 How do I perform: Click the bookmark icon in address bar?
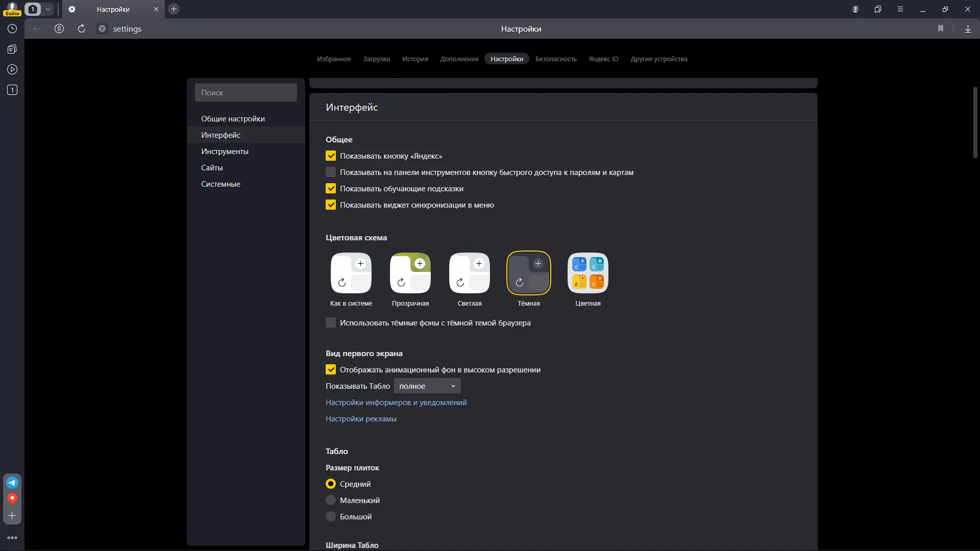tap(941, 29)
